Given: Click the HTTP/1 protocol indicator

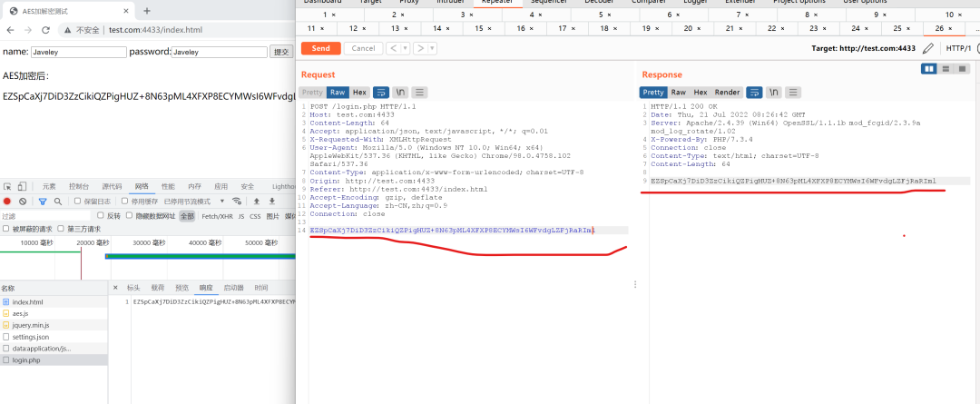Looking at the screenshot, I should [958, 48].
